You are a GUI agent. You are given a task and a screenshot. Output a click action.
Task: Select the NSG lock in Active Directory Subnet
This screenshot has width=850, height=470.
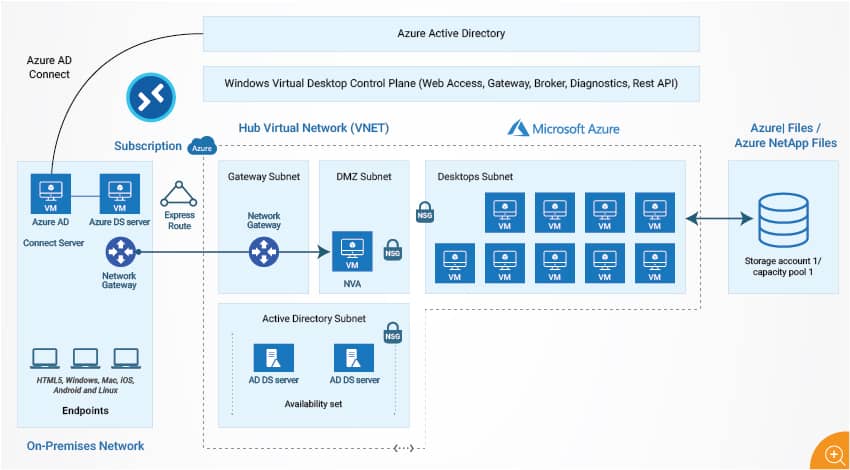point(392,331)
